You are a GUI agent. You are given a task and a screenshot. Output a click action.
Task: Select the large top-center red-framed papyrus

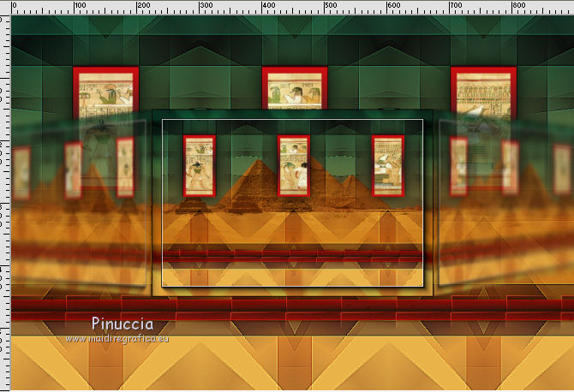(x=295, y=88)
